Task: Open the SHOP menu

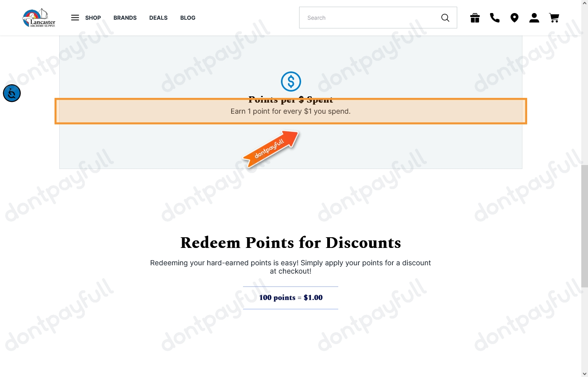Action: [93, 18]
